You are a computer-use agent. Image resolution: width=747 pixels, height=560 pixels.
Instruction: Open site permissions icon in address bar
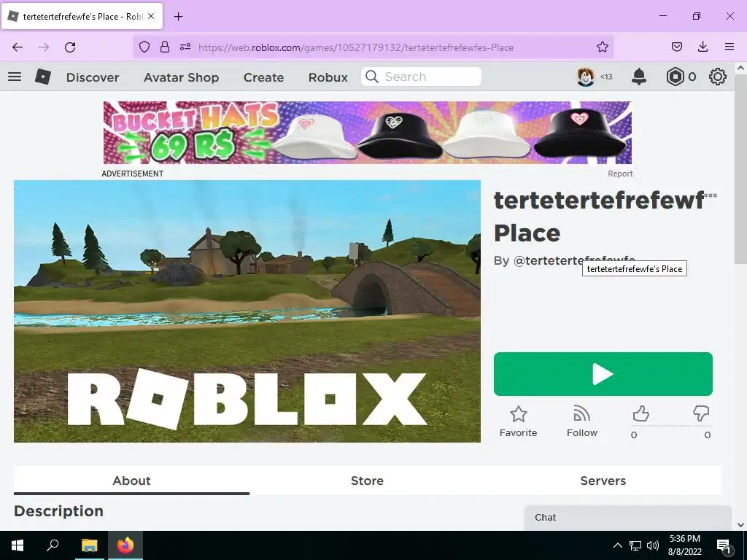(185, 47)
